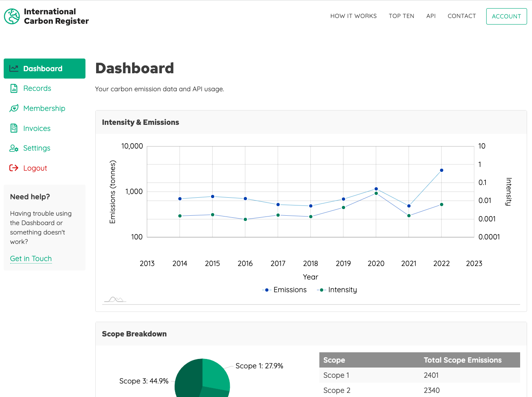Follow the Get in Touch link
532x397 pixels.
click(31, 258)
